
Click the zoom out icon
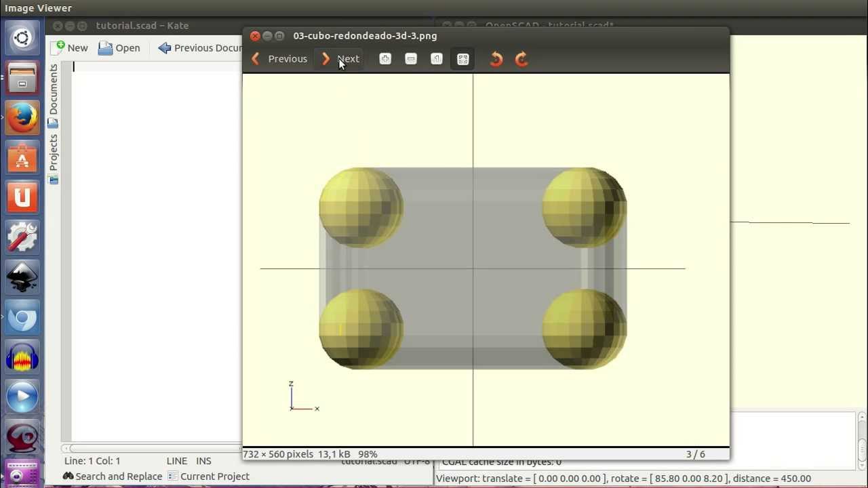pos(411,59)
